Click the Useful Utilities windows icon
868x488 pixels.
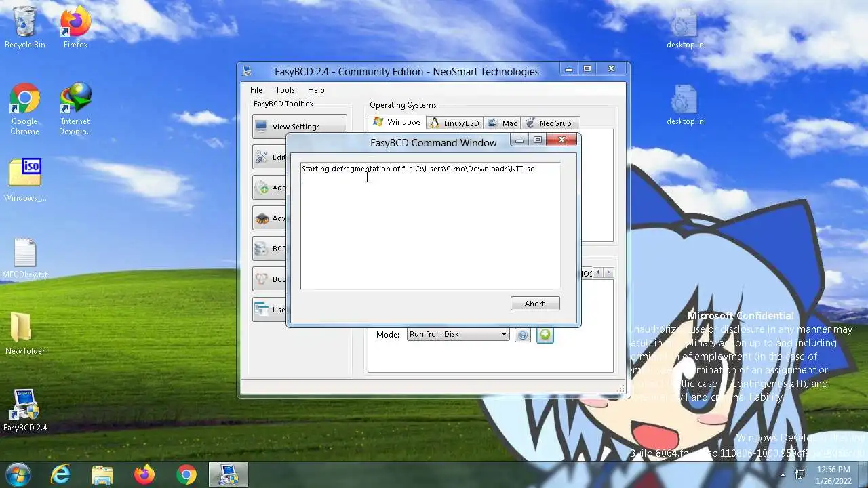[x=262, y=310]
